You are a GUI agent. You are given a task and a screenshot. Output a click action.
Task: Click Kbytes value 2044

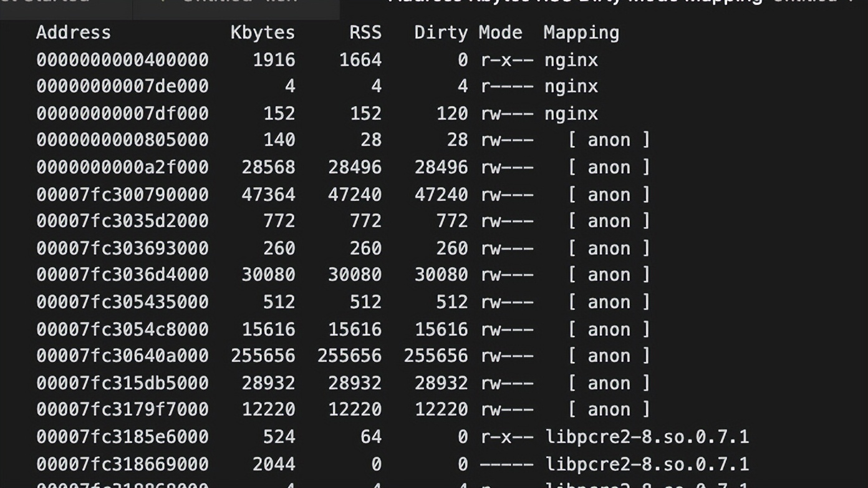coord(274,464)
